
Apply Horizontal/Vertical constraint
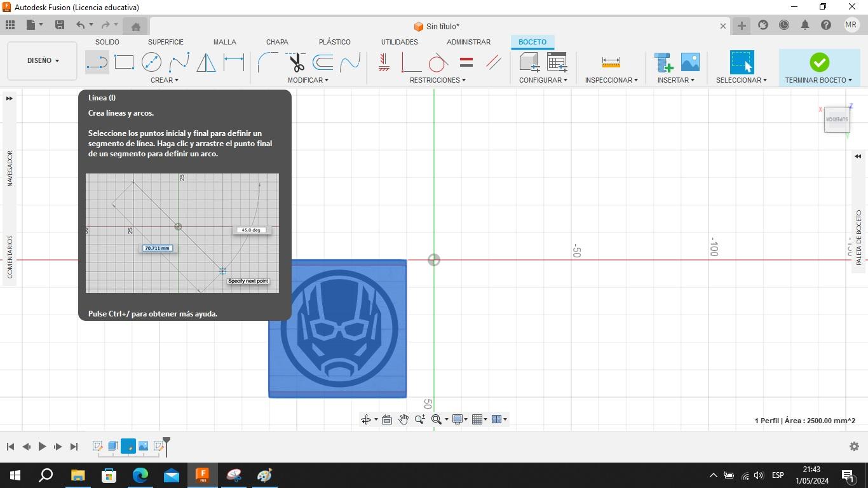click(384, 62)
